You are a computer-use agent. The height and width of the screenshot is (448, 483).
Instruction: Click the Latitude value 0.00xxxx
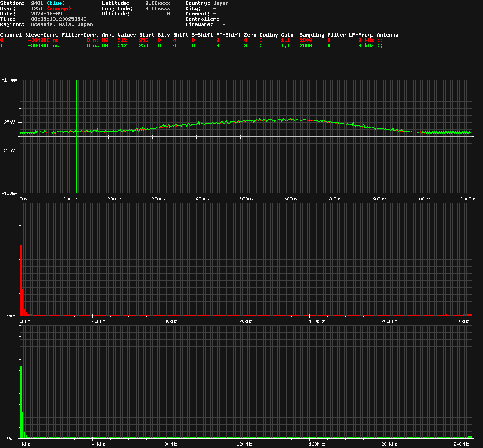tap(157, 3)
